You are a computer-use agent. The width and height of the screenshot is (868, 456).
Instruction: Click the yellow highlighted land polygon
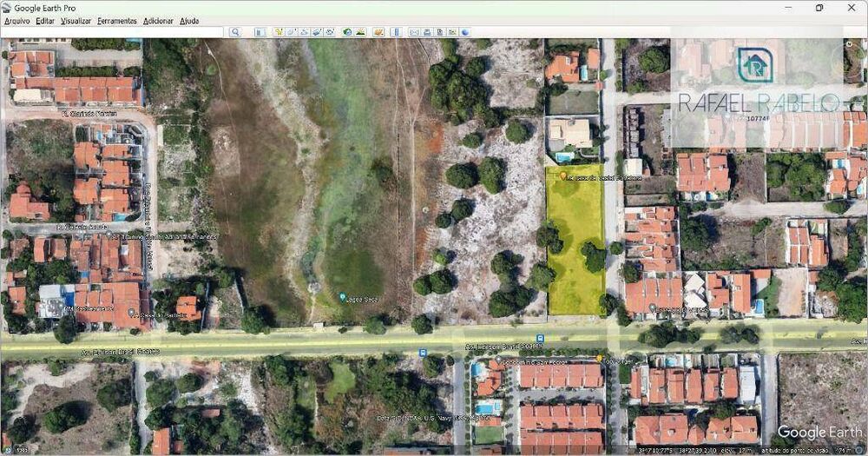tap(575, 240)
